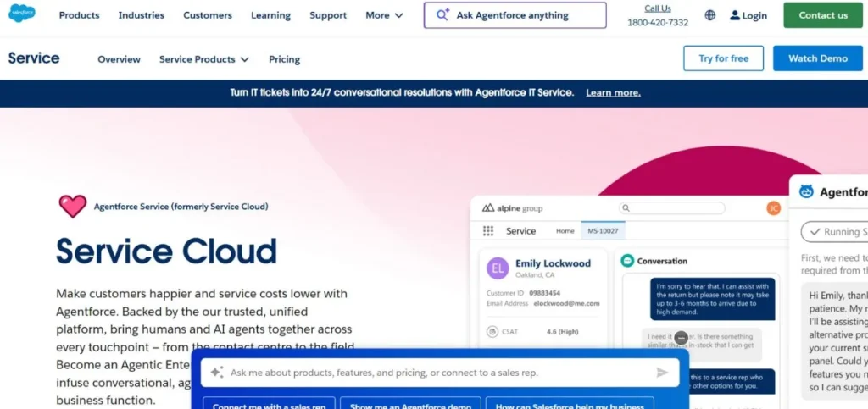Click the Emily Lockwood name

pos(553,263)
